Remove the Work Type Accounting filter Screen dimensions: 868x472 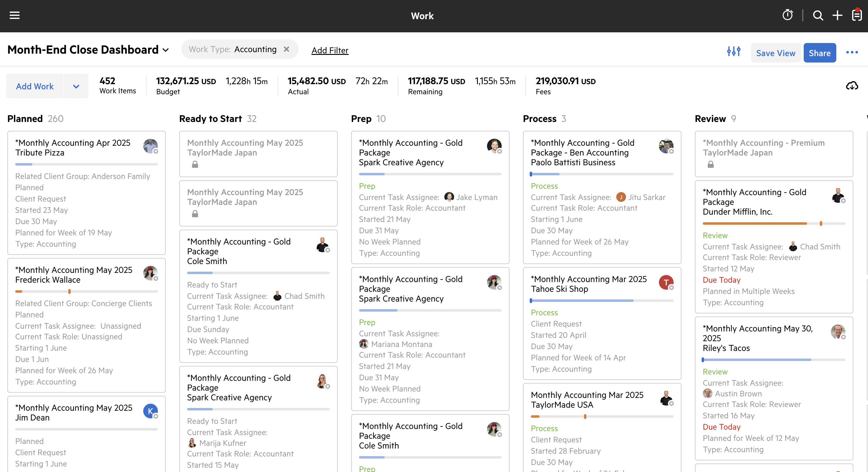286,49
